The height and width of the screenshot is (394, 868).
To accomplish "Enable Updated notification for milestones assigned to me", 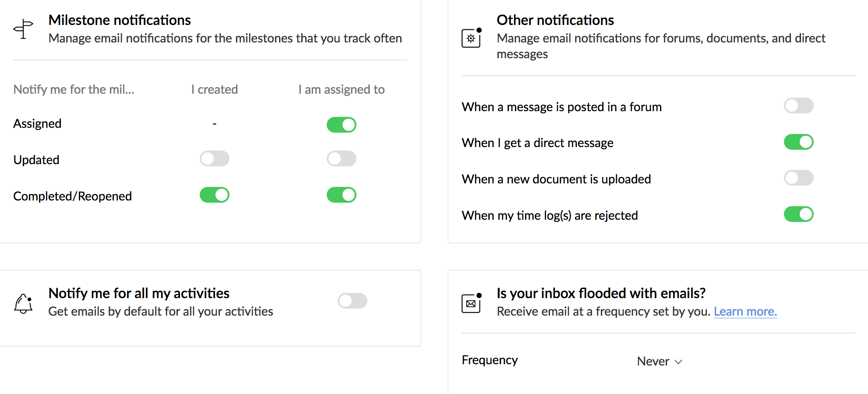I will click(342, 158).
